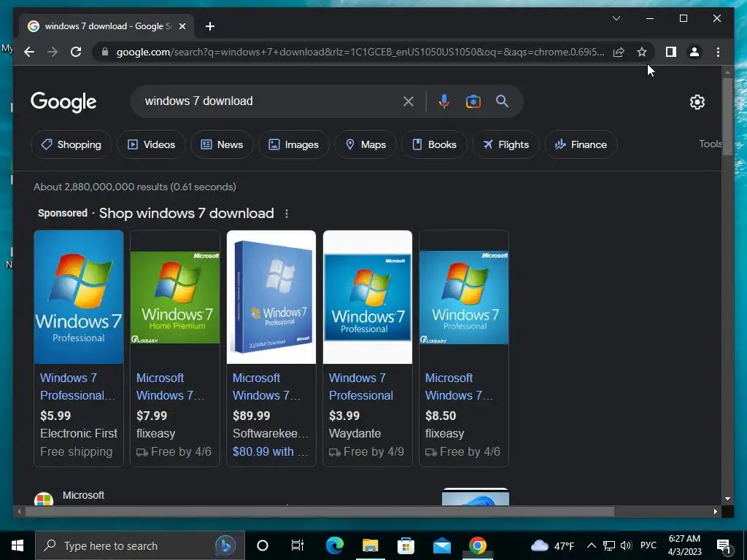Open the weather widget showing 47°F
This screenshot has width=747, height=560.
(553, 545)
